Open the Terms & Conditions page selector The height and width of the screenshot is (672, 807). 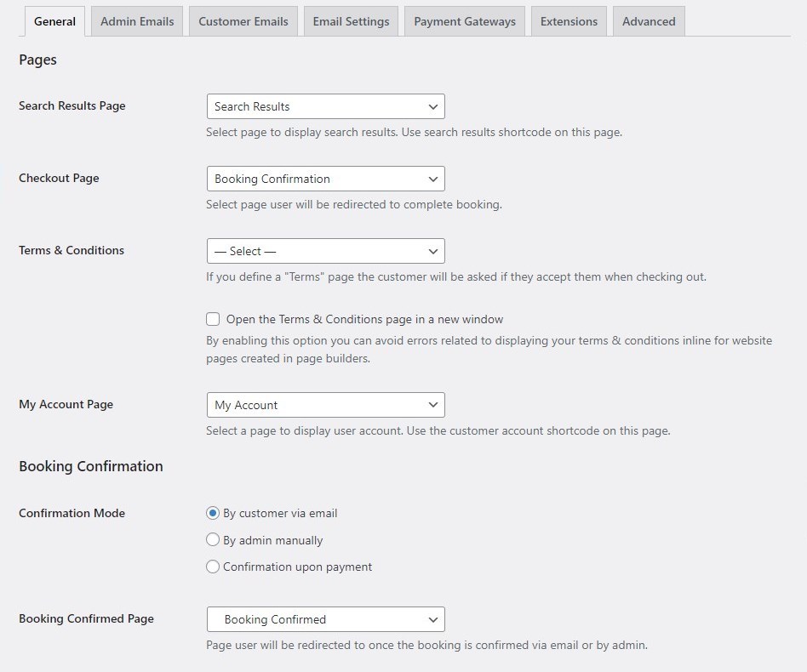pyautogui.click(x=325, y=251)
